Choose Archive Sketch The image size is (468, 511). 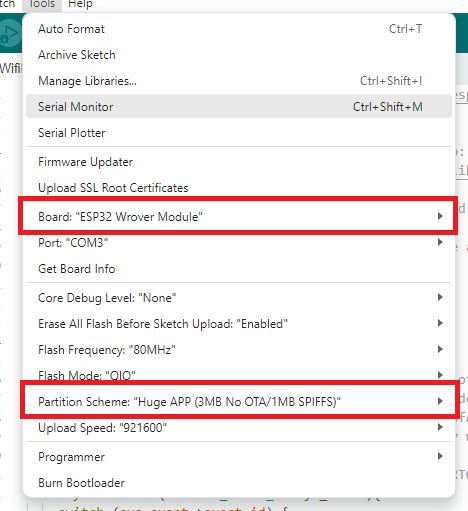coord(239,55)
